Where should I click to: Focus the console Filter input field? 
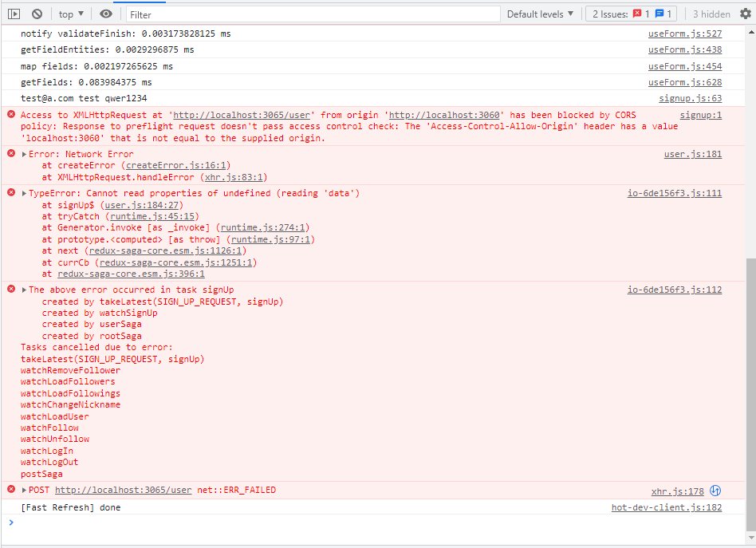(x=313, y=14)
